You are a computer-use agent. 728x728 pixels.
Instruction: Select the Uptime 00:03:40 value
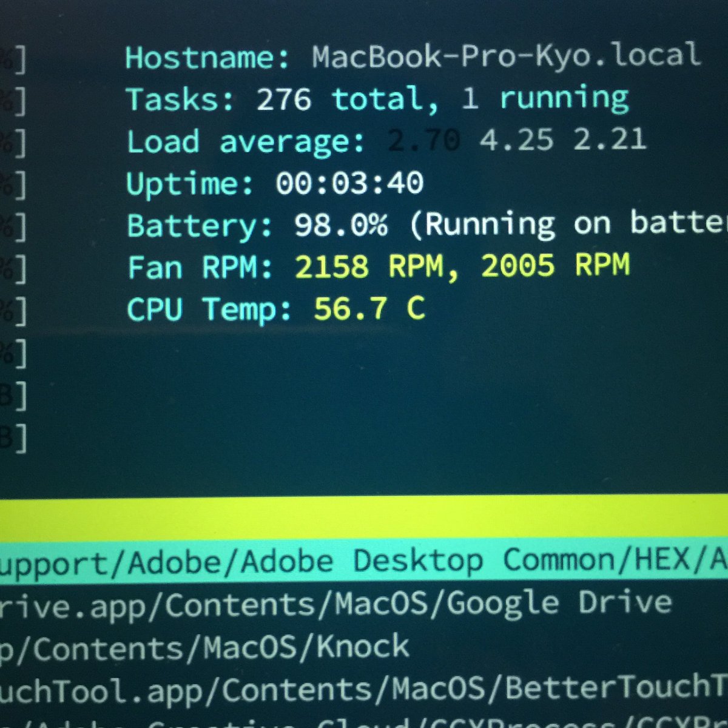(x=349, y=183)
